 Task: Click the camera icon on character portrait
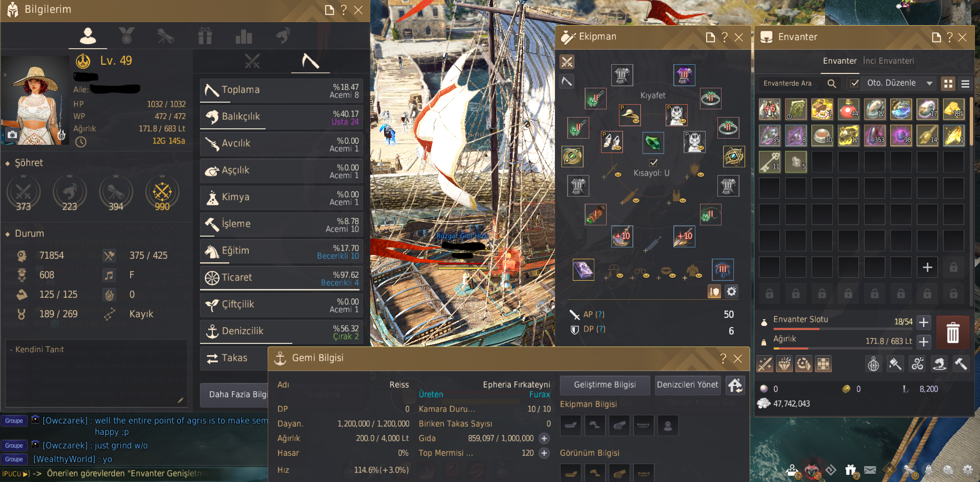(12, 135)
